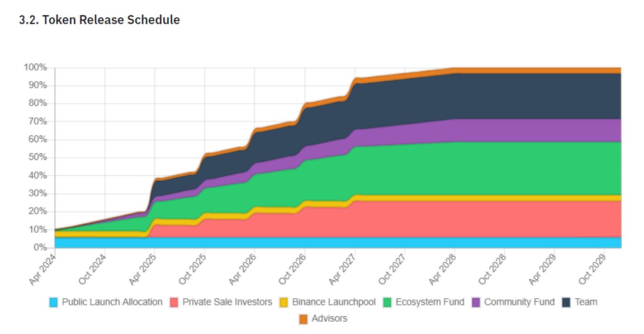Click the Community Fund legend swatch
Screen dimensions: 644x334
pyautogui.click(x=476, y=302)
